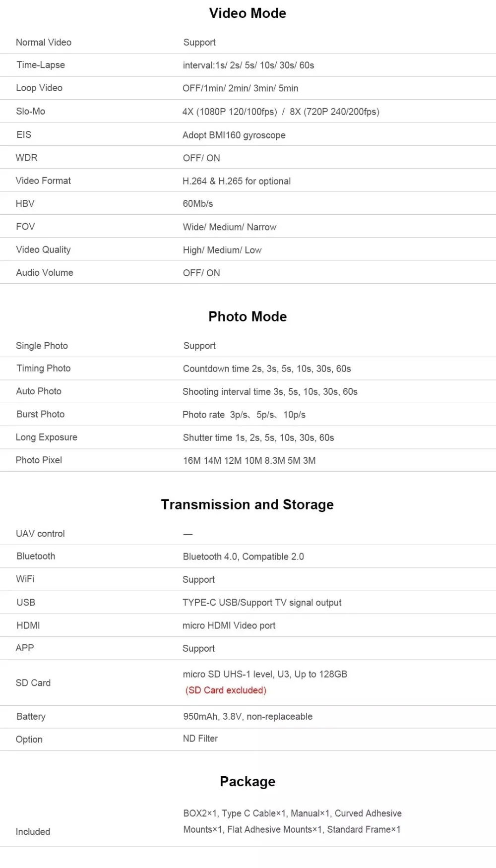Click the Photo Pixel resolutions list
The image size is (496, 868).
[249, 460]
